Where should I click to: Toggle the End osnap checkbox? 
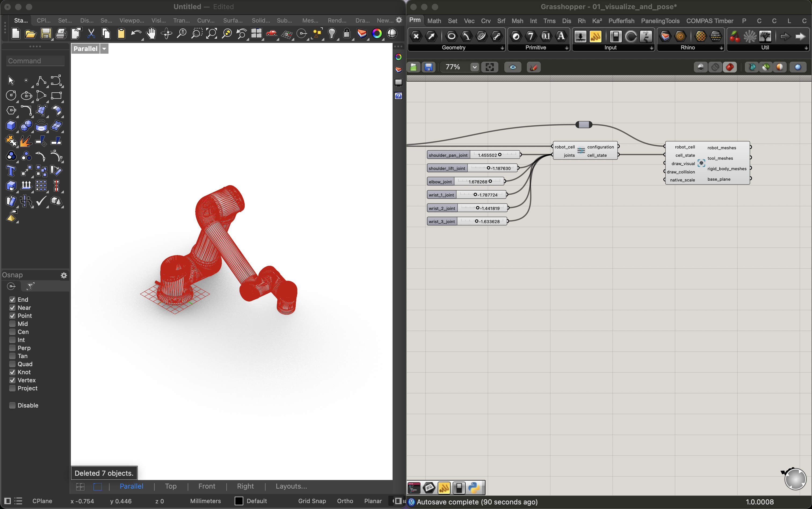(x=12, y=299)
